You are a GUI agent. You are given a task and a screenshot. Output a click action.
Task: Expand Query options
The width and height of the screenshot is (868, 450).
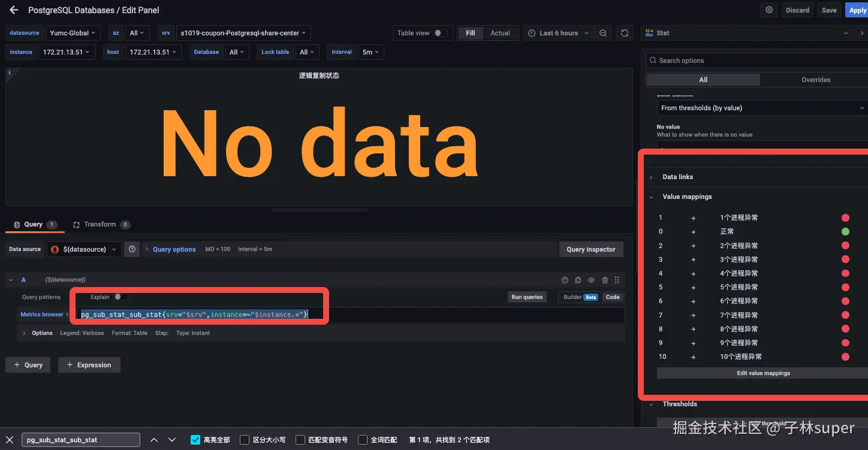(174, 249)
